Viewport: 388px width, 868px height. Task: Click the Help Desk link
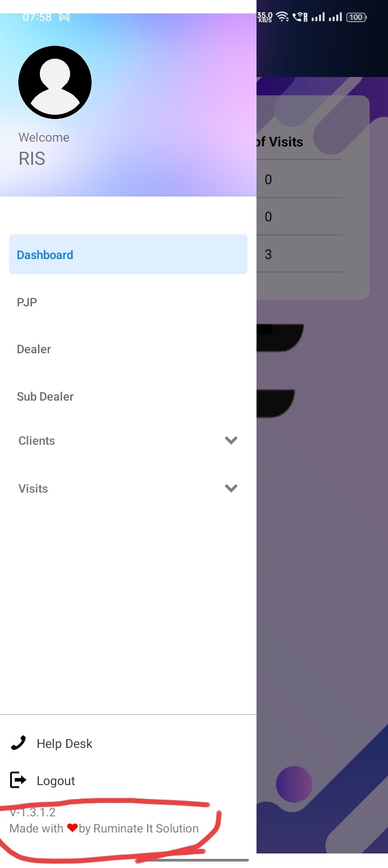coord(65,744)
